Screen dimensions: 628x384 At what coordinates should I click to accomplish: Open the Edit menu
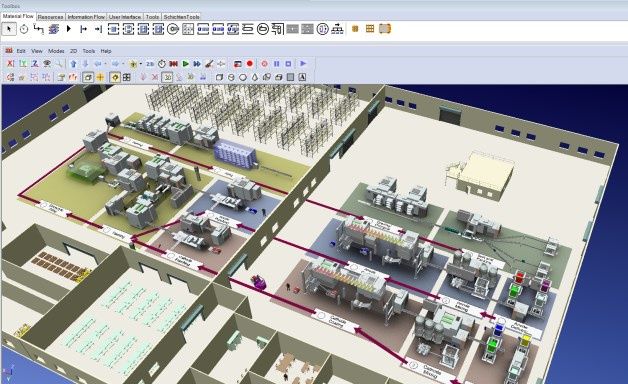[21, 51]
